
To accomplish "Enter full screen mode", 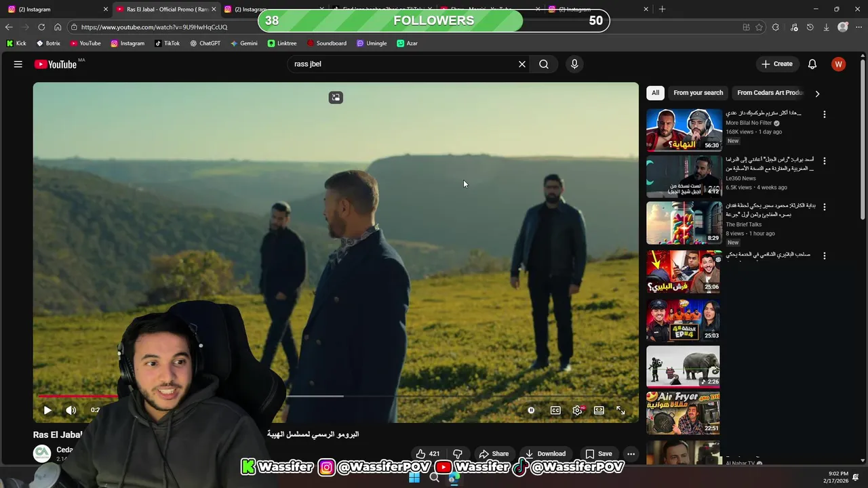I will click(x=620, y=410).
